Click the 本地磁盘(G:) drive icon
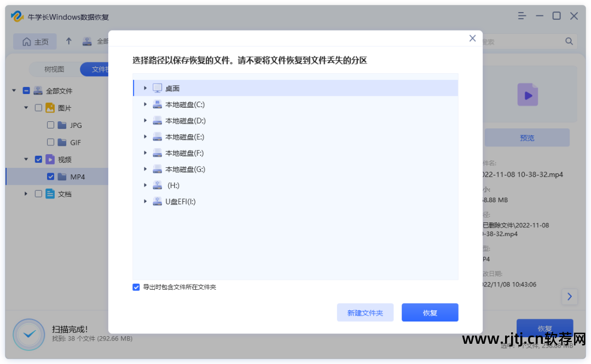Viewport: 591px width, 364px height. click(157, 169)
